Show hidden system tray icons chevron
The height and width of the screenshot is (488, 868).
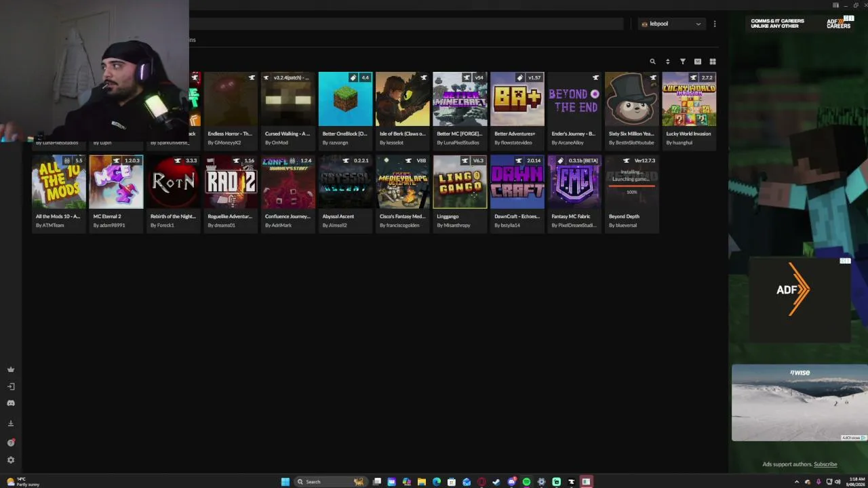click(x=797, y=482)
